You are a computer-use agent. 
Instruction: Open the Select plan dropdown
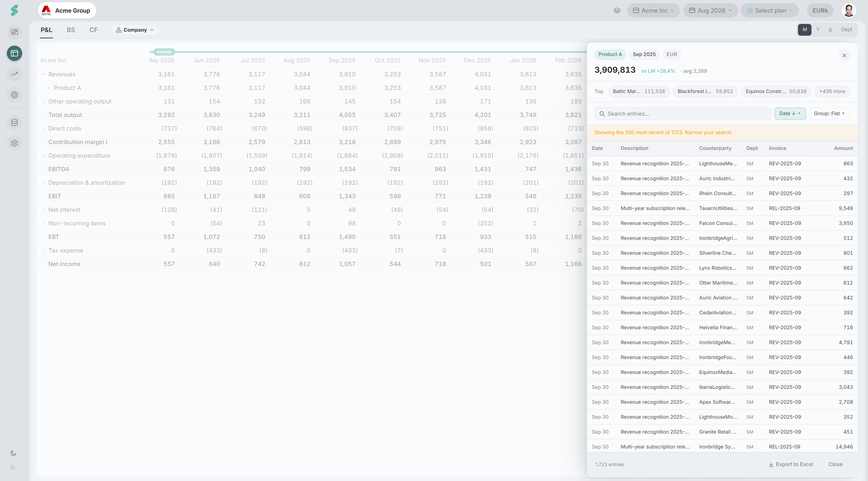769,10
